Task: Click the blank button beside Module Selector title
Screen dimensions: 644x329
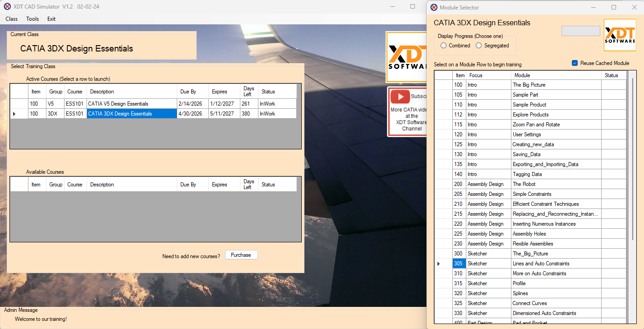Action: (x=580, y=31)
